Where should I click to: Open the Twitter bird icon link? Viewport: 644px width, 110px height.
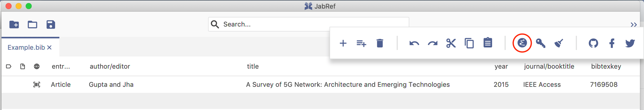coord(630,43)
